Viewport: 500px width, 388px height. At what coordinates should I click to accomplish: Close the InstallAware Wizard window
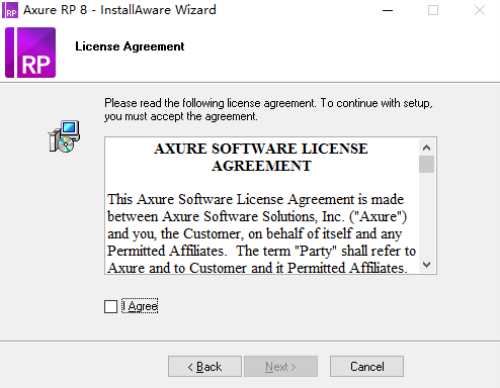[480, 10]
